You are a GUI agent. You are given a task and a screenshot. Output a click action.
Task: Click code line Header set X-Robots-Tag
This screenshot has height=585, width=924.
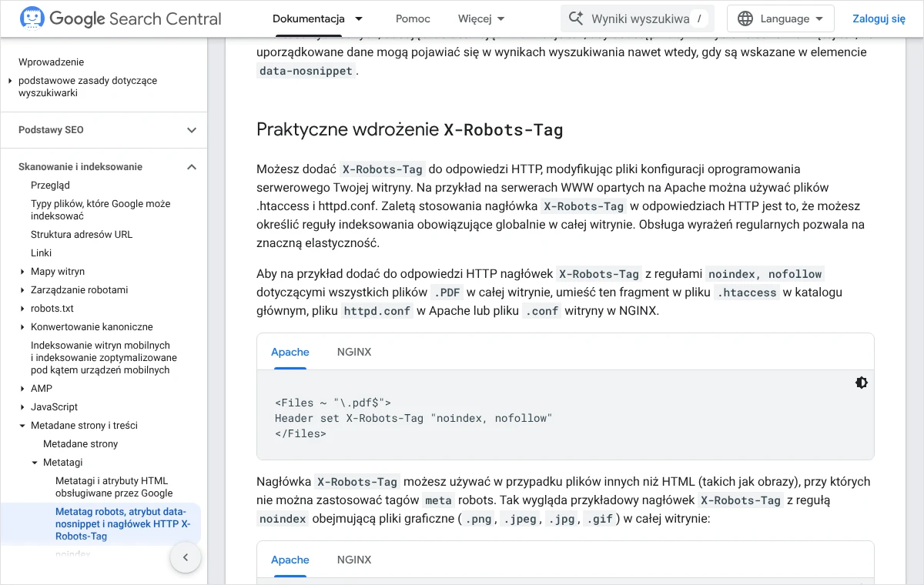coord(413,418)
